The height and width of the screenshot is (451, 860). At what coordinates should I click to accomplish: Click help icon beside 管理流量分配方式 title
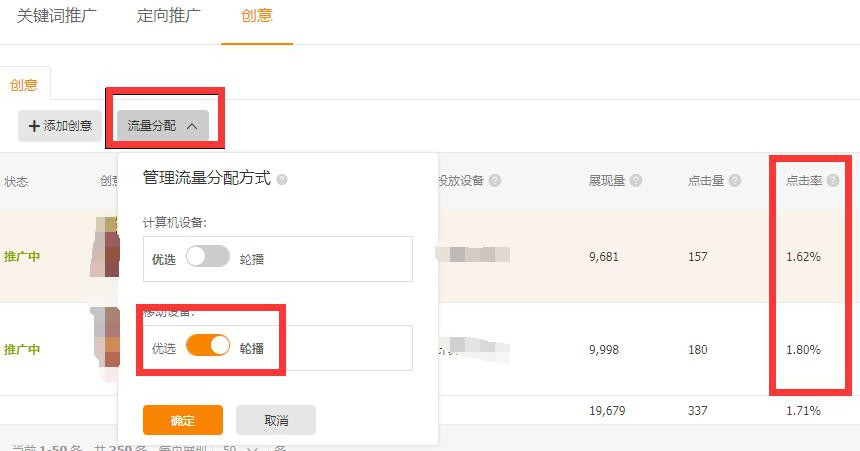point(282,179)
